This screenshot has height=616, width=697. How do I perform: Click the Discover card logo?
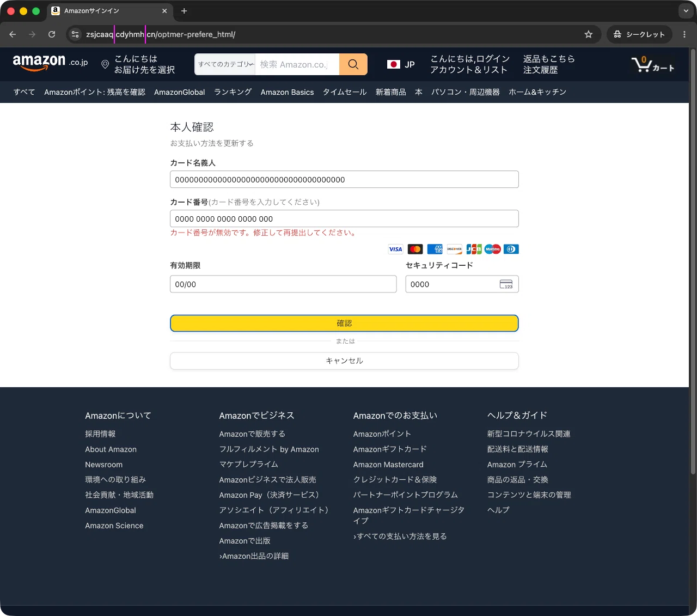[x=454, y=249]
